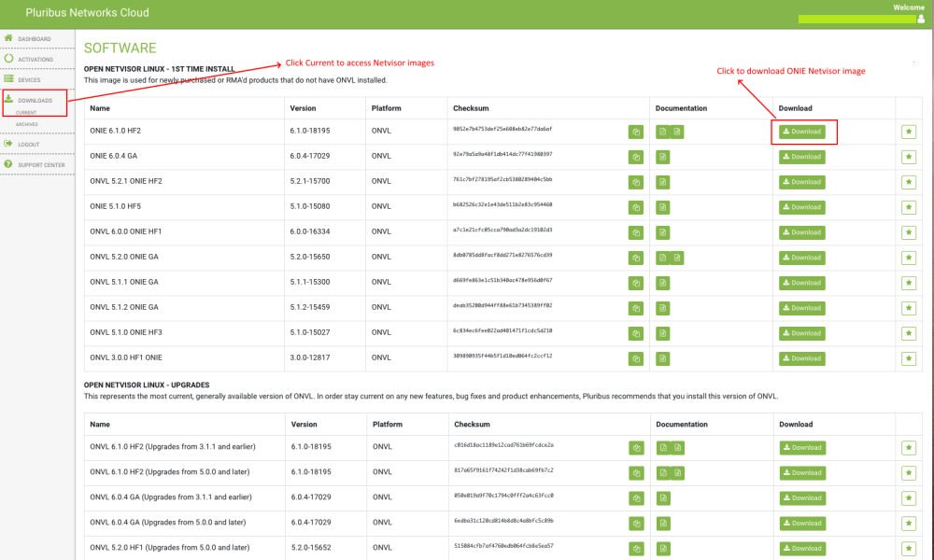934x560 pixels.
Task: Download ONVL 5.2.0 HF1 upgrade image
Action: [802, 549]
